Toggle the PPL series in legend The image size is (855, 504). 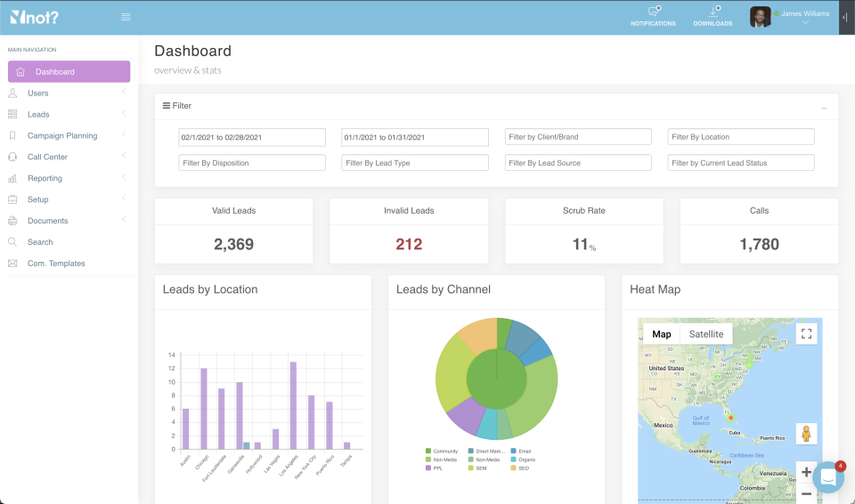pos(436,467)
